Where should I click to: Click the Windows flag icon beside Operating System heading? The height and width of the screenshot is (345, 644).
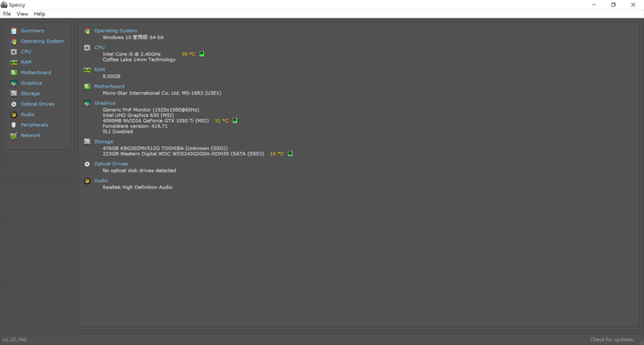click(87, 30)
